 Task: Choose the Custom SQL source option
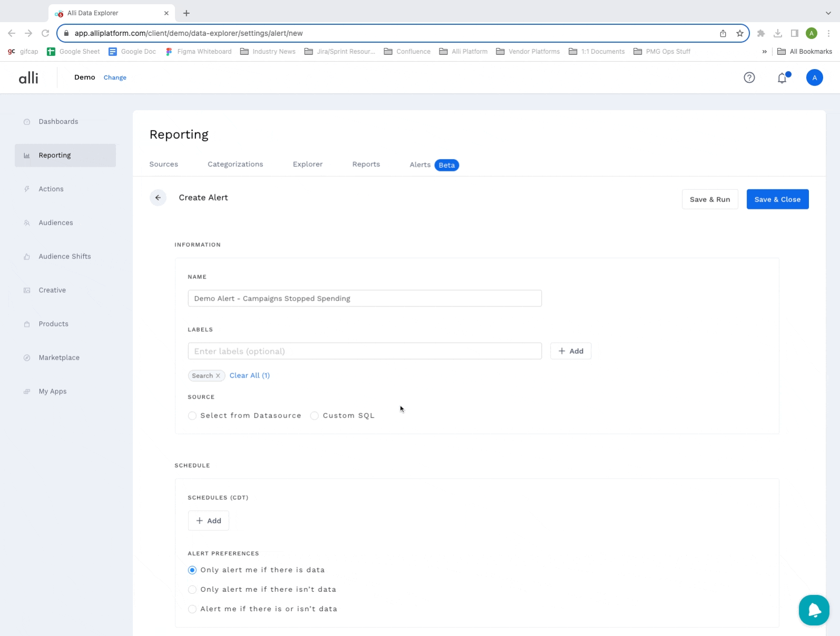[x=315, y=416]
